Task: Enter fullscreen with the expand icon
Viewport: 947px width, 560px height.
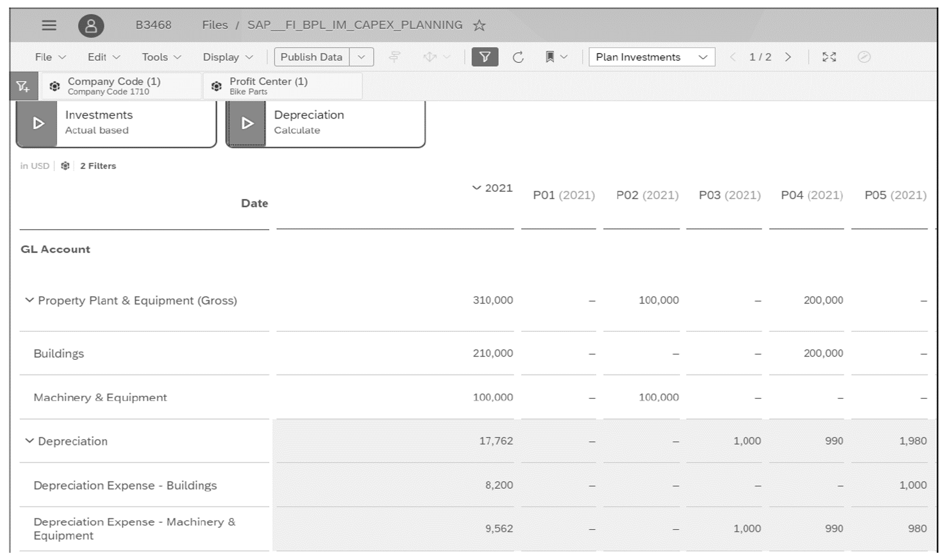Action: [x=829, y=57]
